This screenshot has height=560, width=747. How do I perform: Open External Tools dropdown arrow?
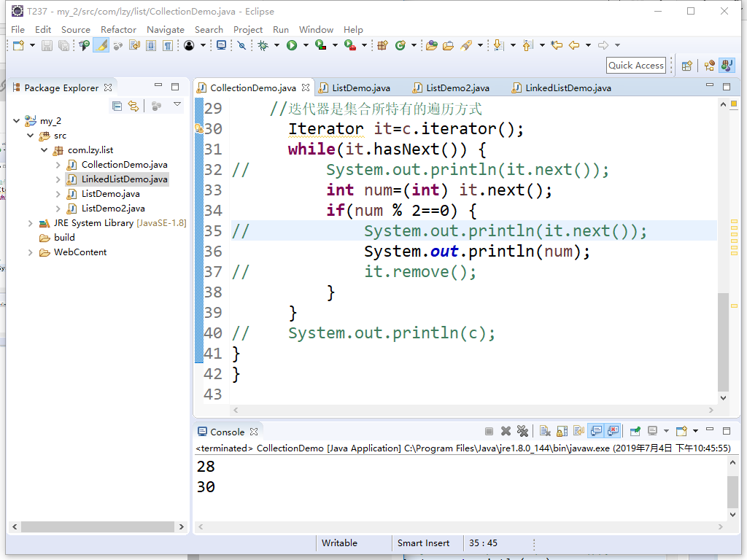pos(365,45)
